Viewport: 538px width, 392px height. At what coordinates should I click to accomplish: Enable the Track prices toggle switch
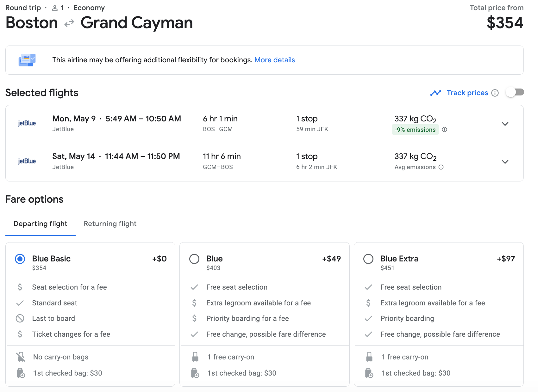(x=515, y=92)
